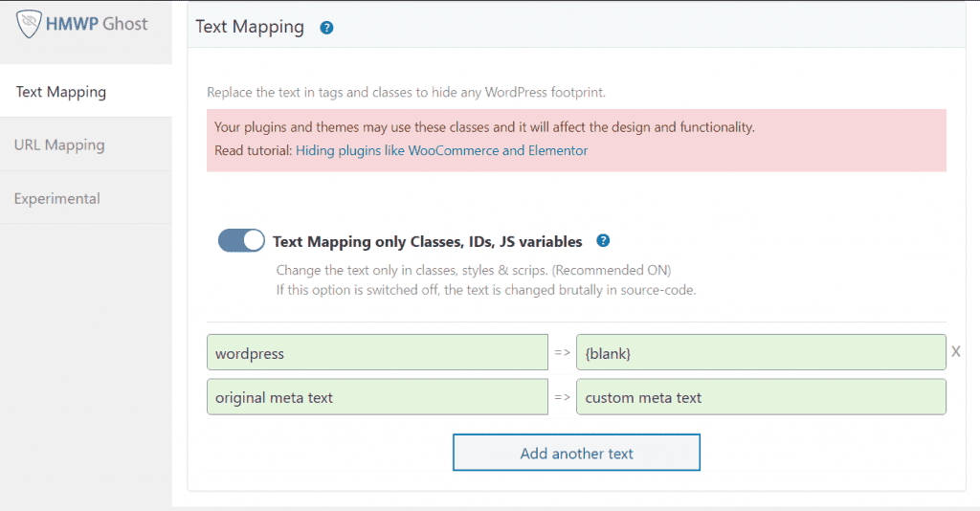
Task: Click help icon next to Classes, IDs, JS variables
Action: pos(603,241)
